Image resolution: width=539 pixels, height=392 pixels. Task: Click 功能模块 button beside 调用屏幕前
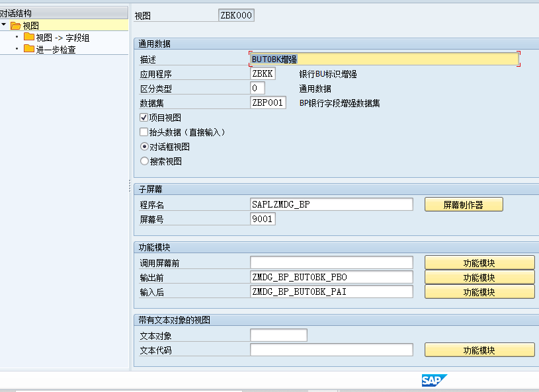click(479, 263)
